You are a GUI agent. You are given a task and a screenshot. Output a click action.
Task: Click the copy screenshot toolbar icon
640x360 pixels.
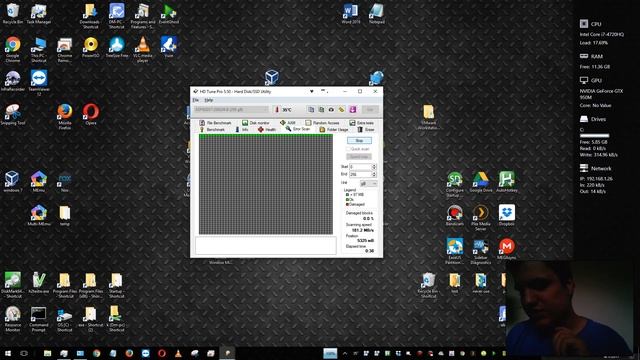coord(321,109)
